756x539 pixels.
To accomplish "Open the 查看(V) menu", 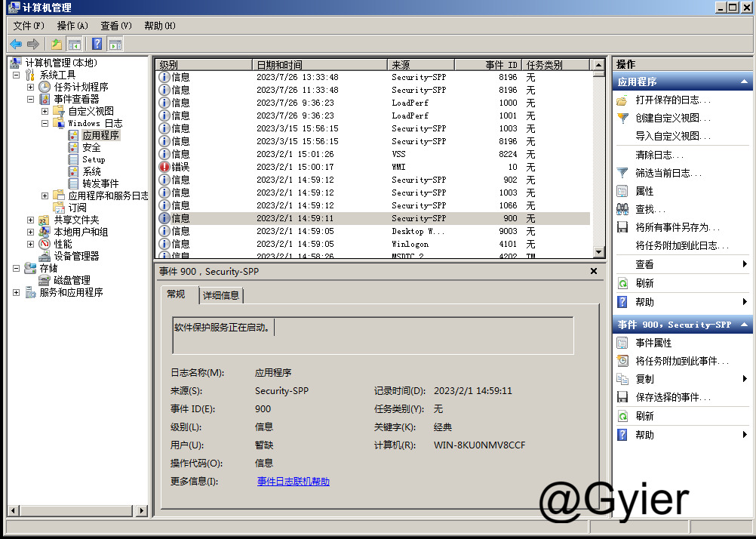I will point(115,26).
